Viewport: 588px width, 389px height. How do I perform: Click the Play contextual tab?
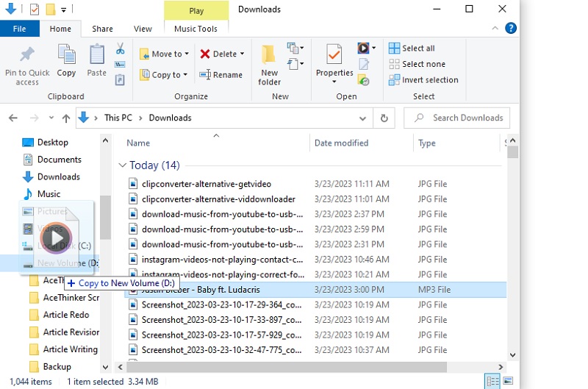point(196,10)
